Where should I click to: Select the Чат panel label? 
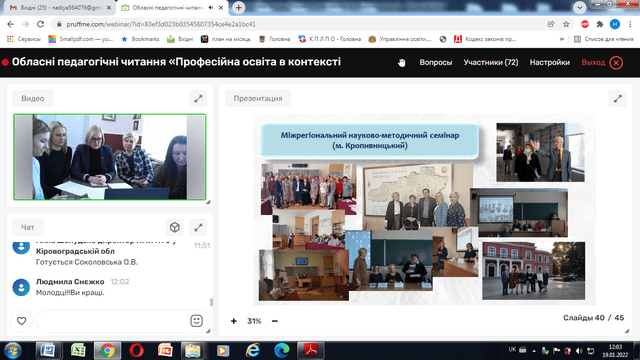(28, 227)
